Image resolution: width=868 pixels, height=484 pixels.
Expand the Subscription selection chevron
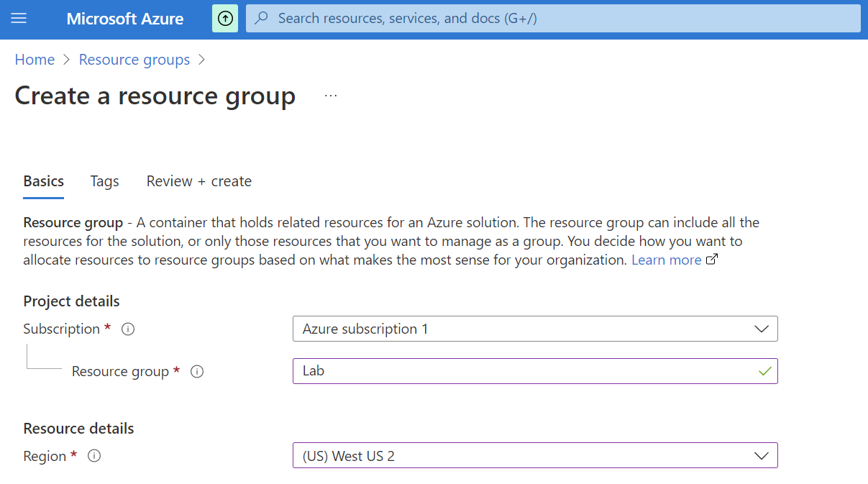[x=761, y=329]
